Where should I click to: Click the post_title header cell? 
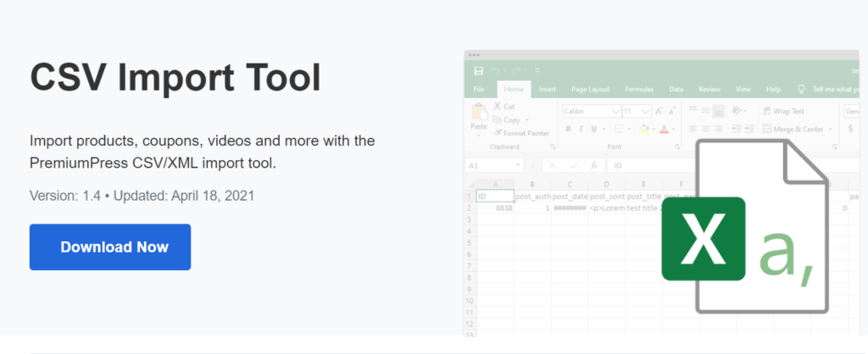pos(644,196)
